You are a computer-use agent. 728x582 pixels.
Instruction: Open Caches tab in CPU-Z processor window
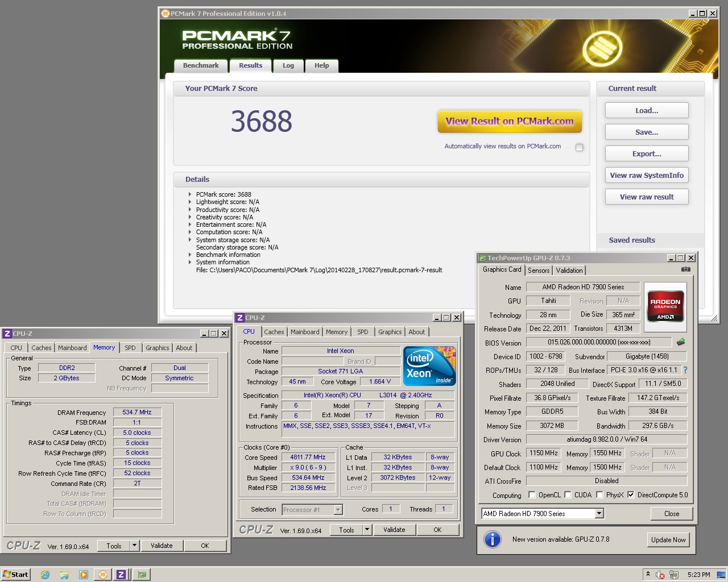(x=274, y=332)
